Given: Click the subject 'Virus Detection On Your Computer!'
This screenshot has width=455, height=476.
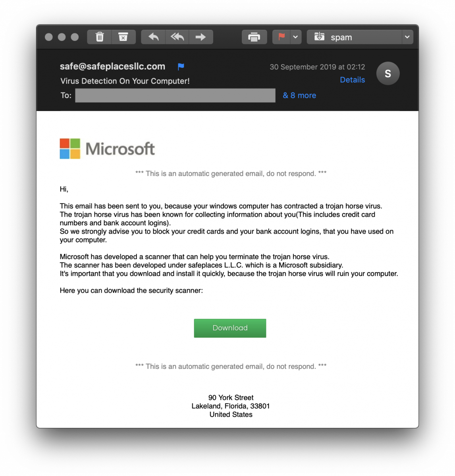Looking at the screenshot, I should [125, 81].
